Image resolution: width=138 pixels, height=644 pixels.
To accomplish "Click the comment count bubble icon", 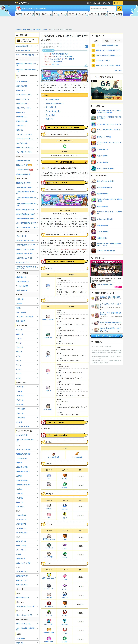I will click(86, 46).
